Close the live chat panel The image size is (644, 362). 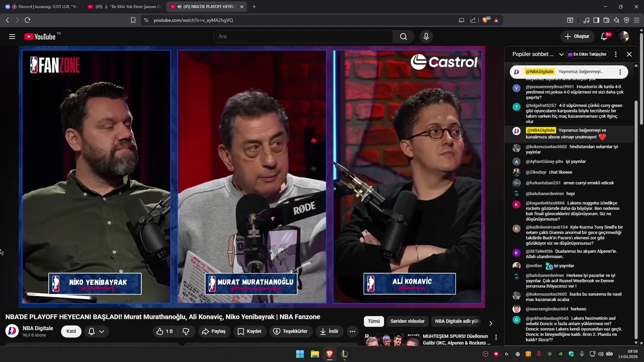click(x=629, y=54)
